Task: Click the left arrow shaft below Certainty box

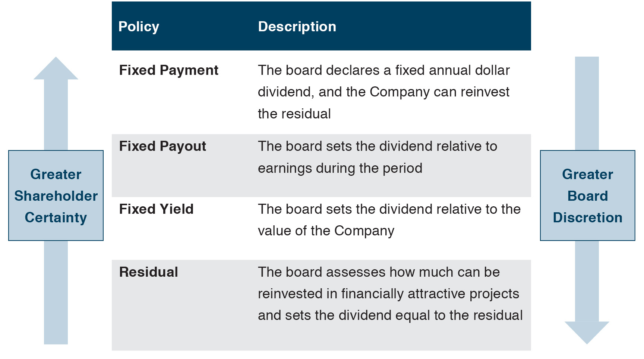Action: point(56,292)
